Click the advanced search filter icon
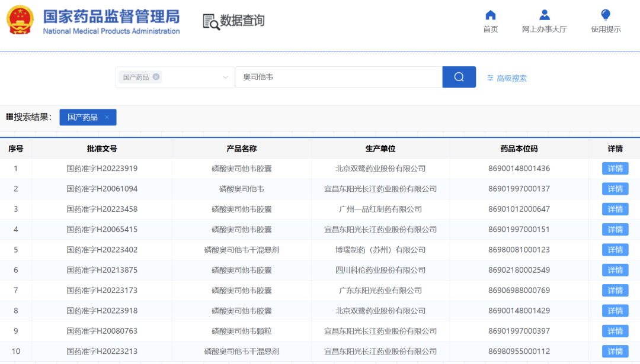Viewport: 640px width, 364px height. (x=490, y=78)
